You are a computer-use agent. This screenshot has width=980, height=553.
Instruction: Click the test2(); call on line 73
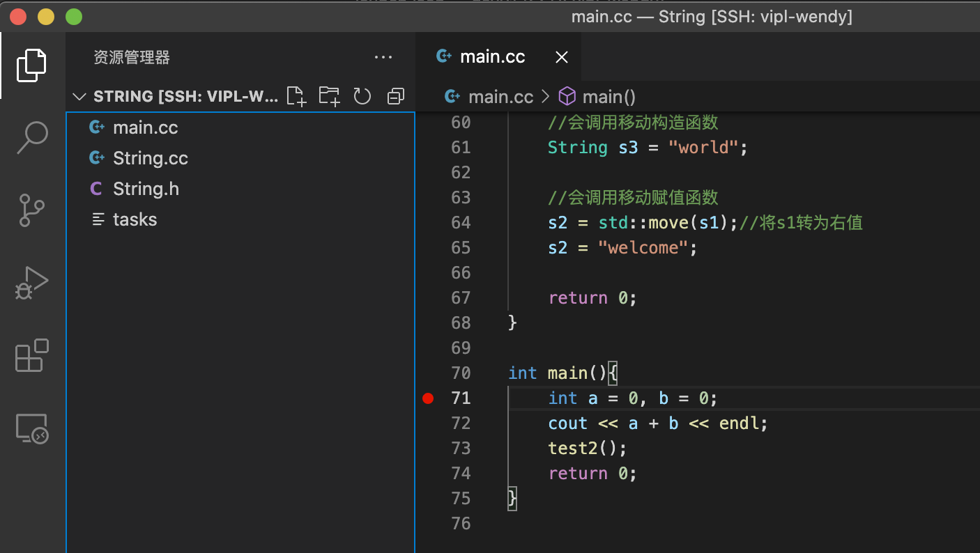point(588,449)
